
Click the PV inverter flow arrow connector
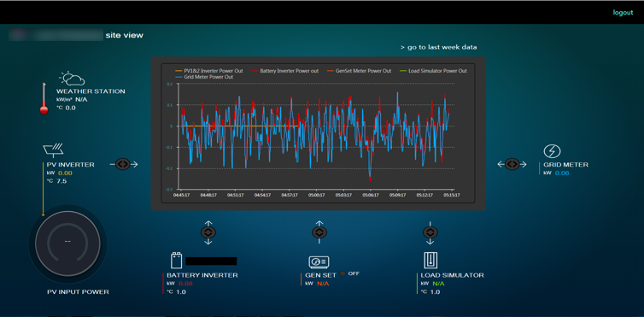point(123,164)
